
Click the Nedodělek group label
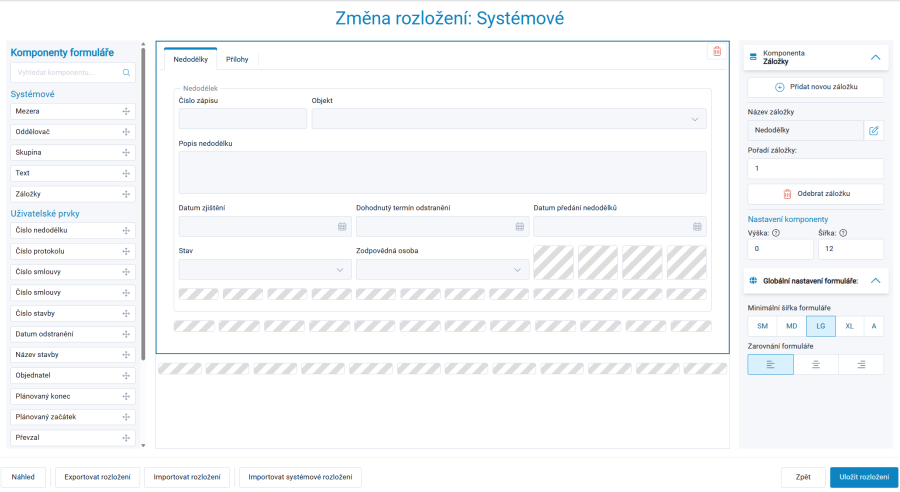click(200, 88)
